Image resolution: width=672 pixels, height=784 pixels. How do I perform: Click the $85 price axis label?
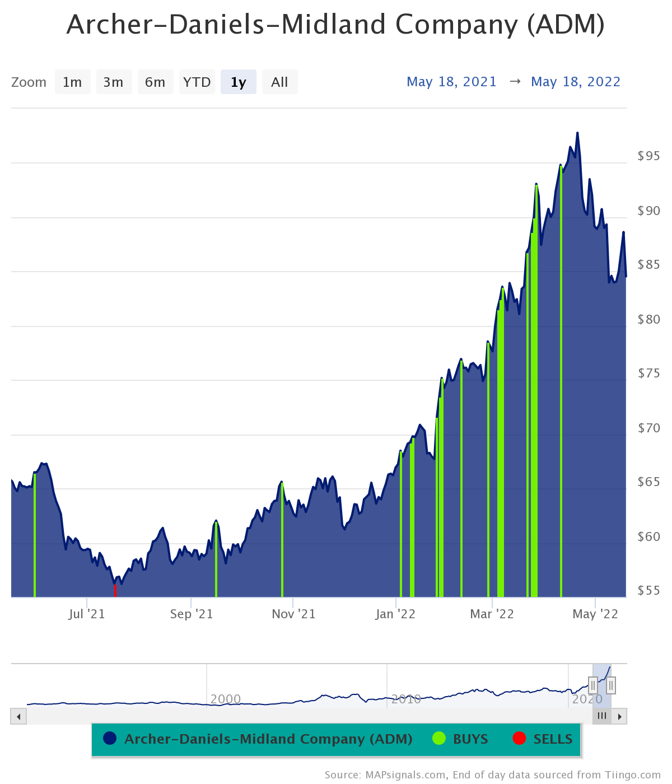tap(649, 264)
